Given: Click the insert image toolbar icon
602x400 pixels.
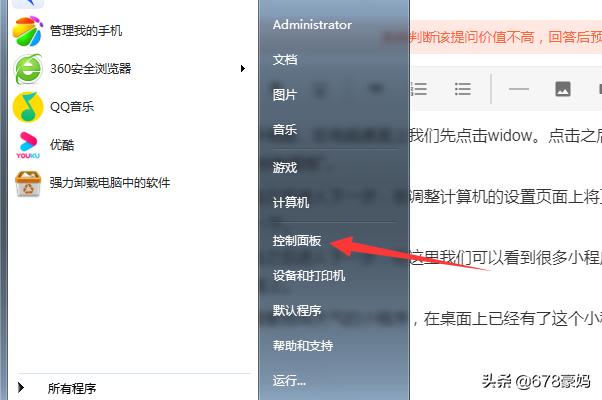Looking at the screenshot, I should [563, 89].
